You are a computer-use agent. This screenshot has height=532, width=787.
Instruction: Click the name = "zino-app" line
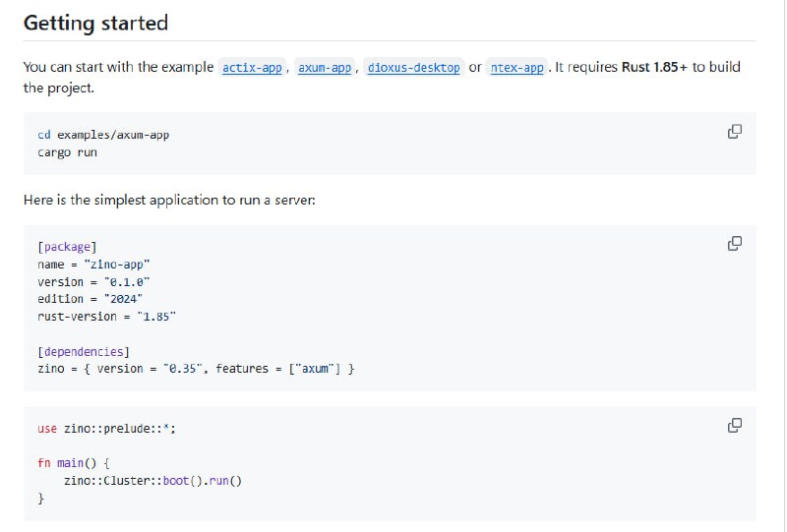pos(93,265)
